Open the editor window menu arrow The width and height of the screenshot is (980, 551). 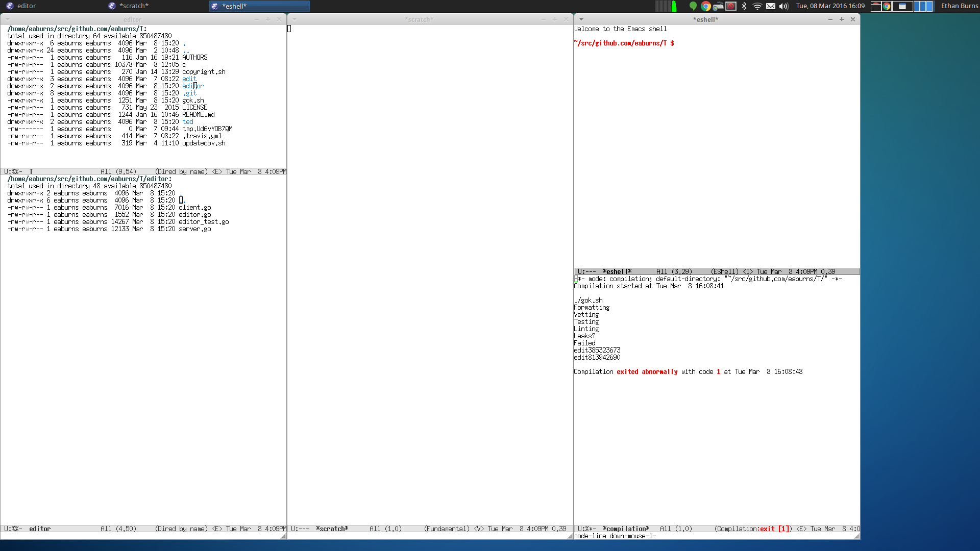pyautogui.click(x=8, y=19)
